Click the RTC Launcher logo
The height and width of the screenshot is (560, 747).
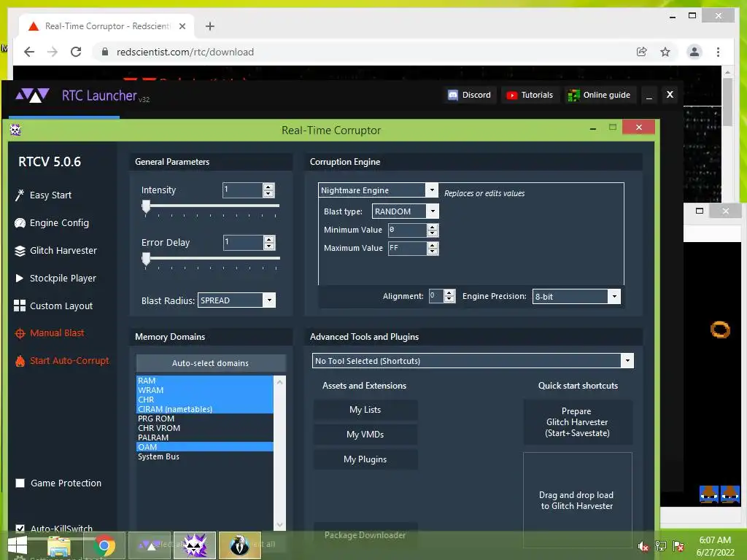[x=32, y=96]
